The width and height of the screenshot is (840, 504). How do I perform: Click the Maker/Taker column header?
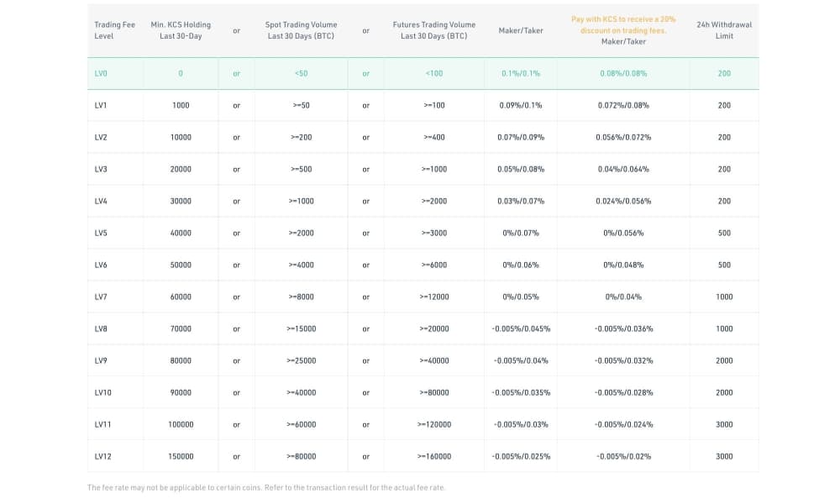[521, 30]
